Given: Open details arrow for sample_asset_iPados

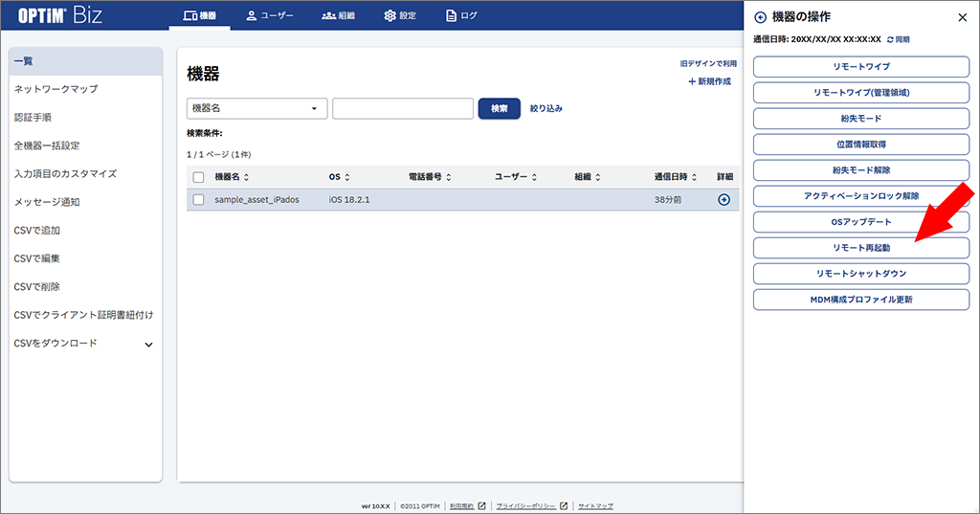Looking at the screenshot, I should click(724, 199).
